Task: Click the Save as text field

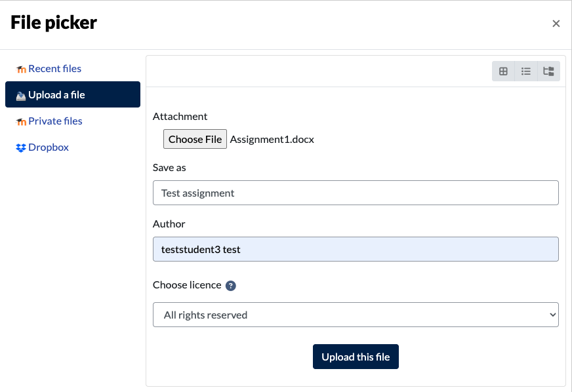Action: click(356, 193)
